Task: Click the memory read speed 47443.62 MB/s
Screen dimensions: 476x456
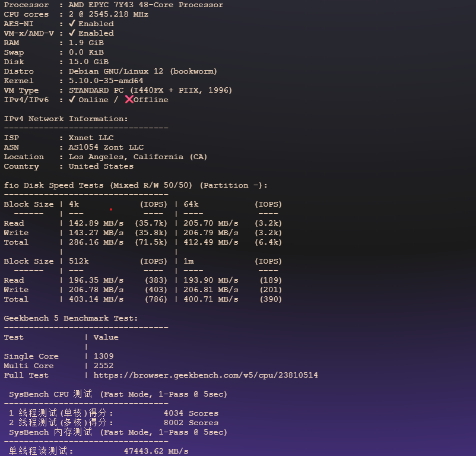Action: pyautogui.click(x=156, y=451)
